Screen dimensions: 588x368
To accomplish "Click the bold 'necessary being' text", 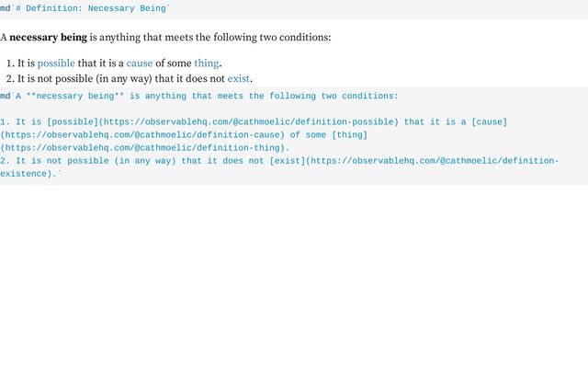I will (48, 37).
